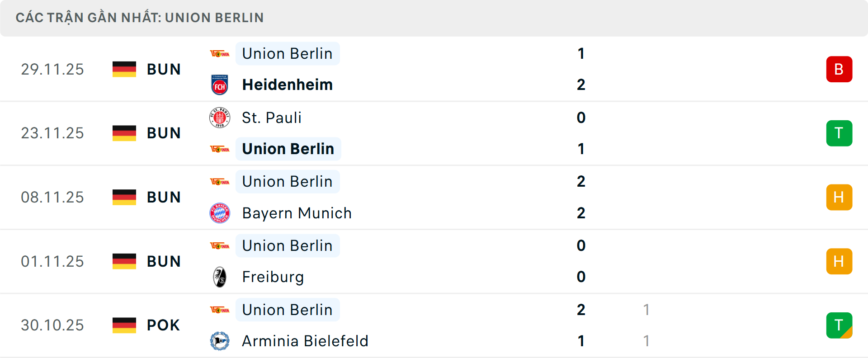868x358 pixels.
Task: Click the date 01.11.25 of the Freiburg match
Action: coord(52,261)
